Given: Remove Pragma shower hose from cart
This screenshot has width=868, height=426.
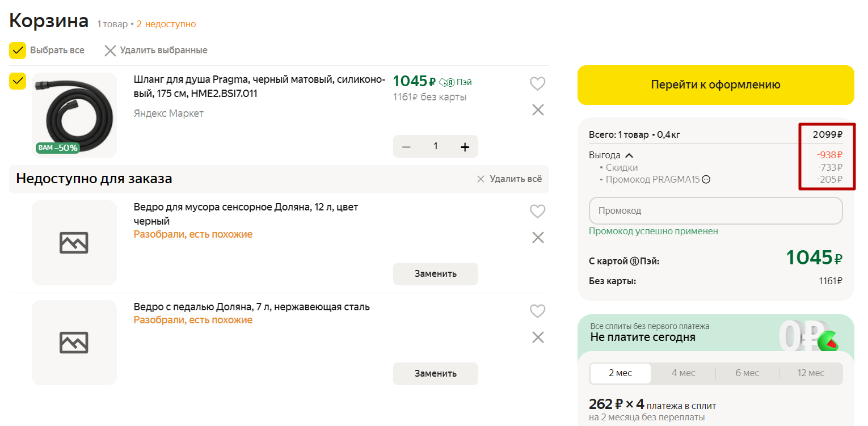Looking at the screenshot, I should (x=538, y=109).
